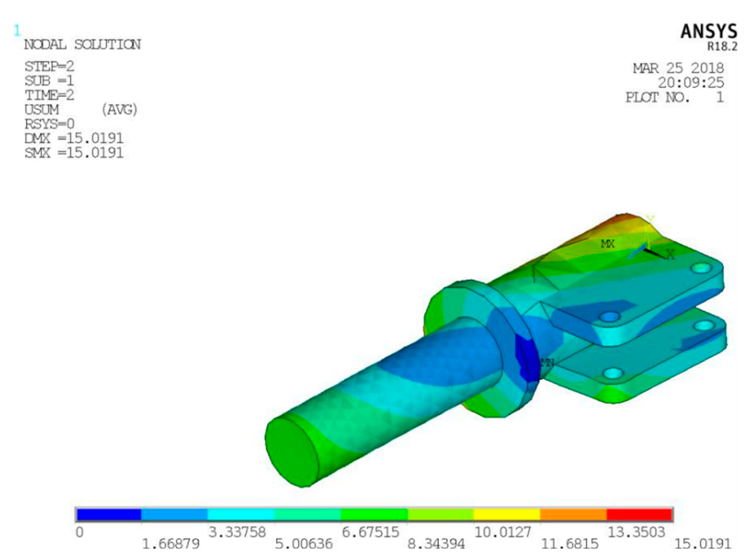The height and width of the screenshot is (560, 753).
Task: Click the MAR 25 2018 date text
Action: click(678, 68)
